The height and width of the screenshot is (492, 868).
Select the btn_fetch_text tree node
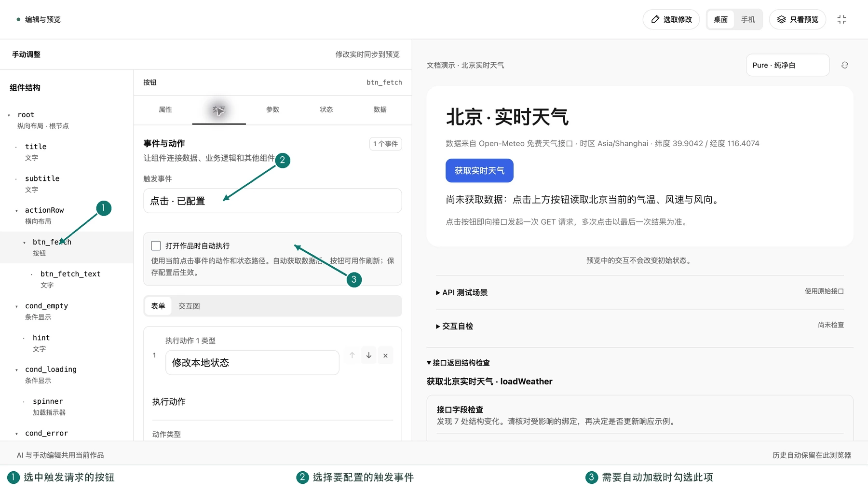pos(67,279)
